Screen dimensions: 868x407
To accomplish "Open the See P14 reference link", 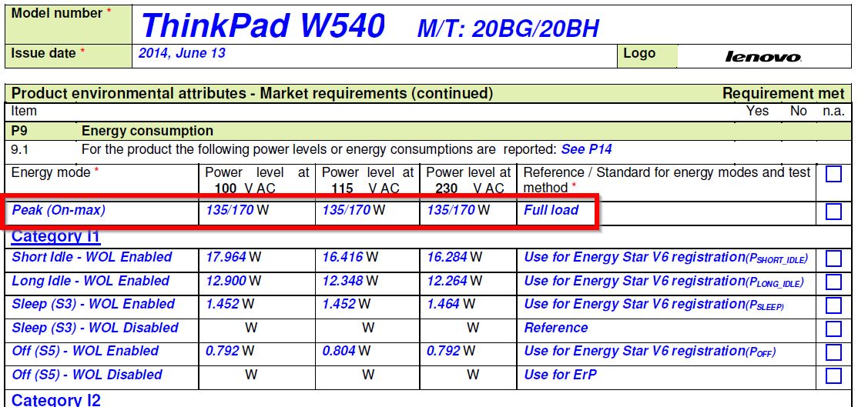I will [x=586, y=149].
